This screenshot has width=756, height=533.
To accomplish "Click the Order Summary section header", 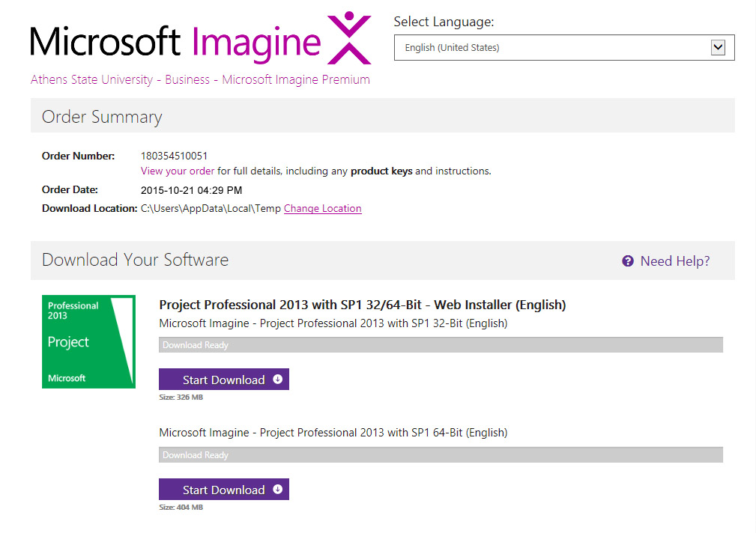I will pos(102,117).
